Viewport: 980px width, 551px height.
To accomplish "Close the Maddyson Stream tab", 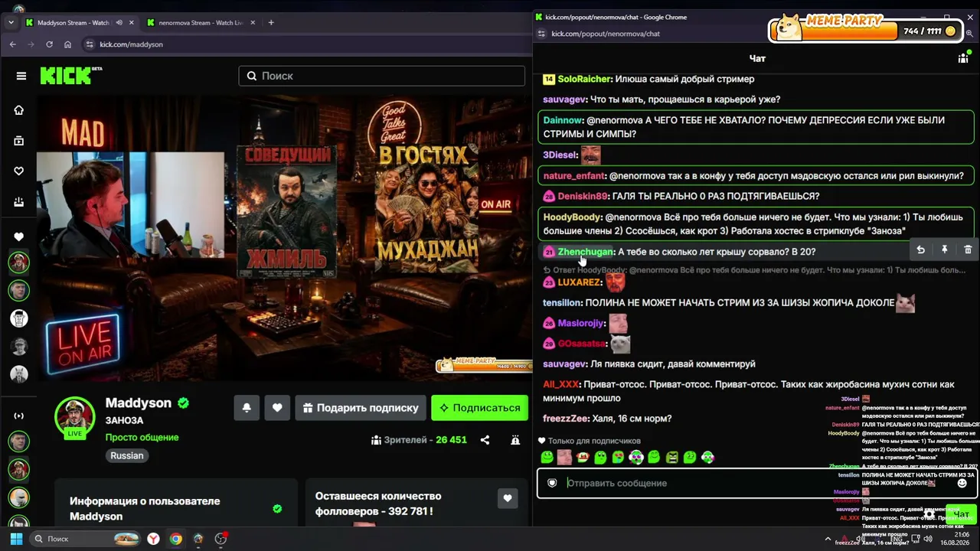I will [132, 22].
